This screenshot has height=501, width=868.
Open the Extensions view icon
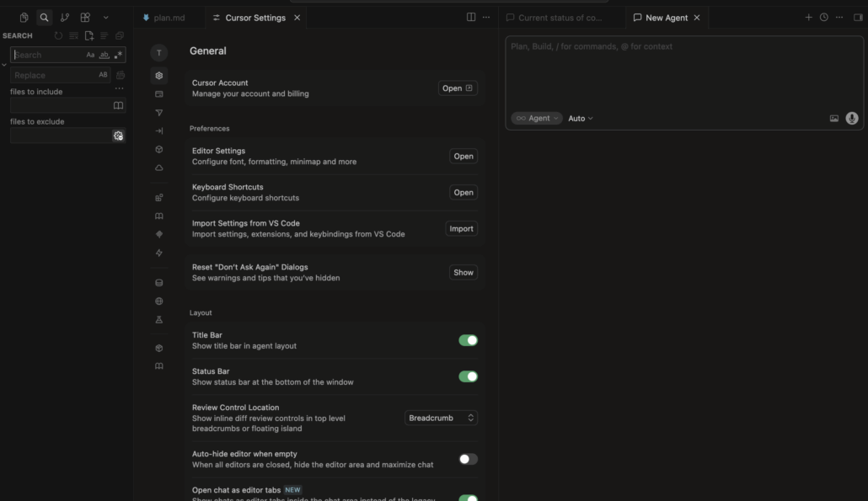pyautogui.click(x=85, y=18)
